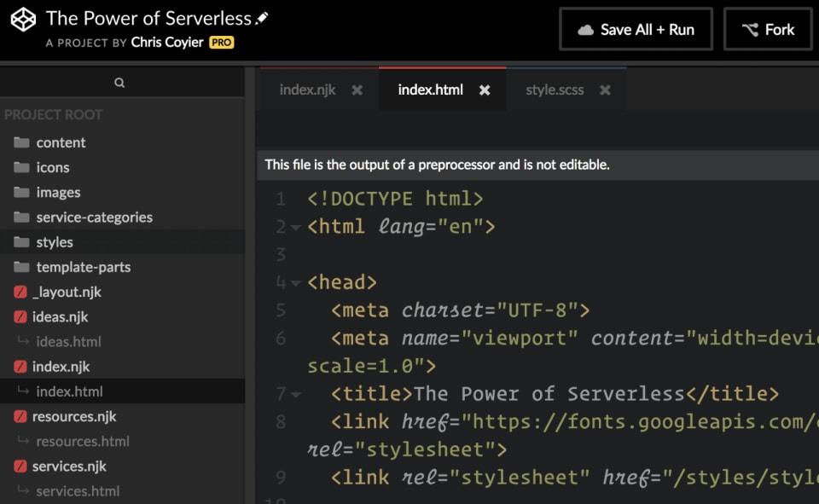
Task: Fork this project
Action: [x=767, y=30]
